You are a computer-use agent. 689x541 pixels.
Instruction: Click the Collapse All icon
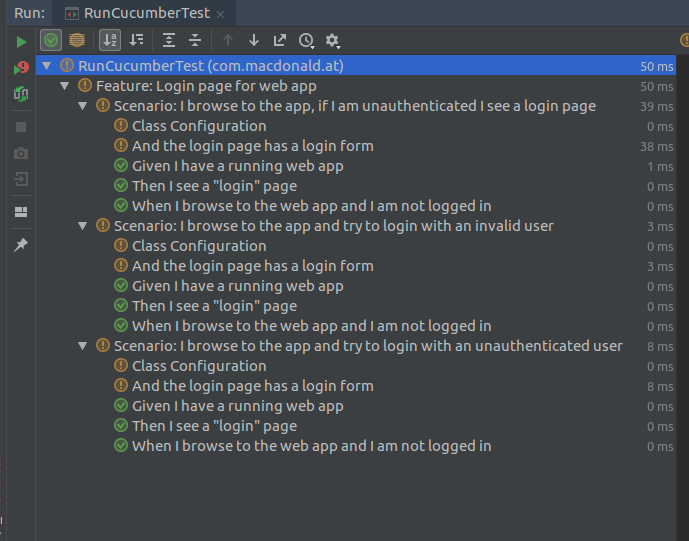pos(195,41)
